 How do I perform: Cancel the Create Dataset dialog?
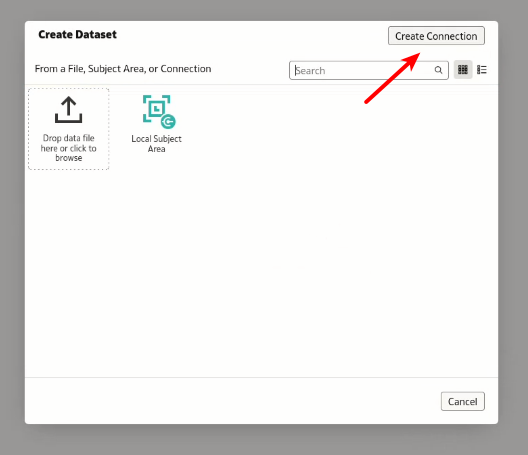click(463, 401)
